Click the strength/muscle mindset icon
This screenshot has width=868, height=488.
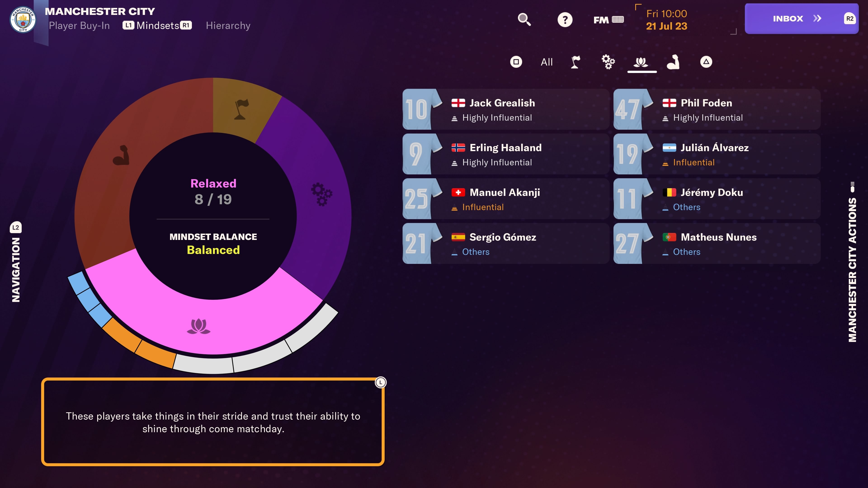[x=674, y=61]
